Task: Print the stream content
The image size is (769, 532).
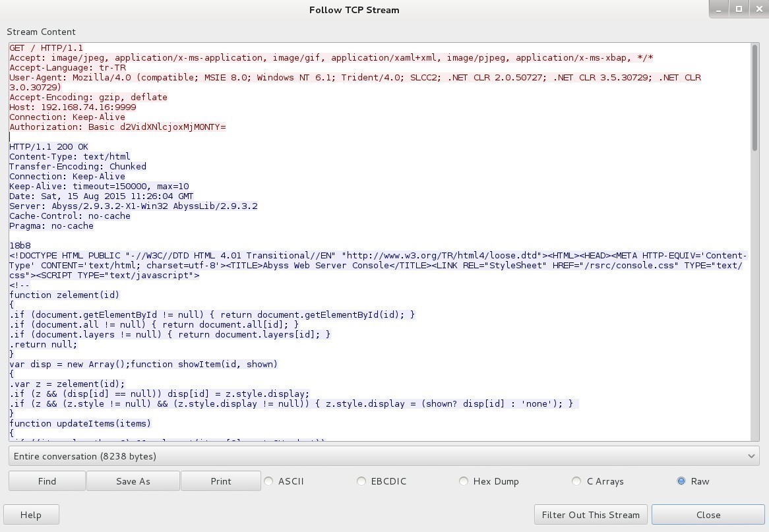Action: click(220, 481)
